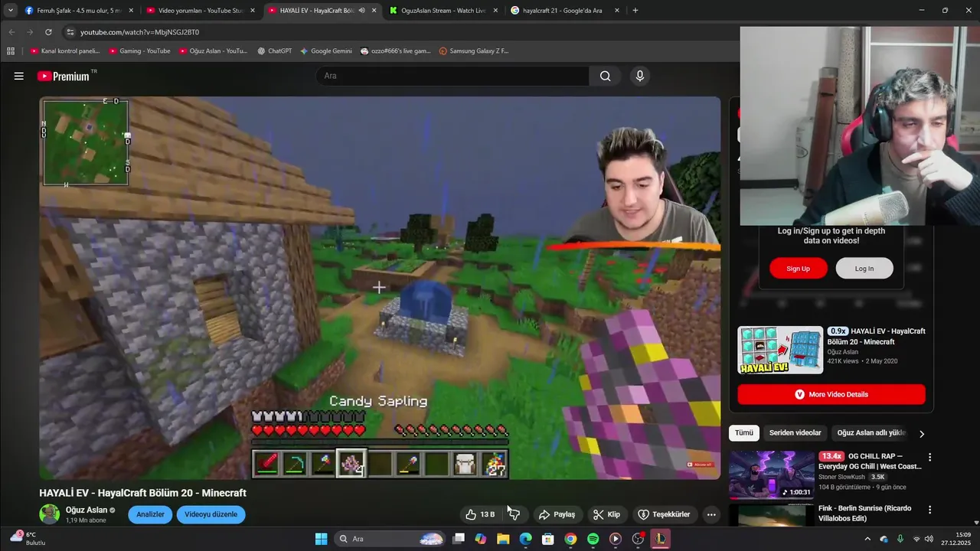The width and height of the screenshot is (980, 551).
Task: Share the video via Paylaş button
Action: [x=557, y=514]
